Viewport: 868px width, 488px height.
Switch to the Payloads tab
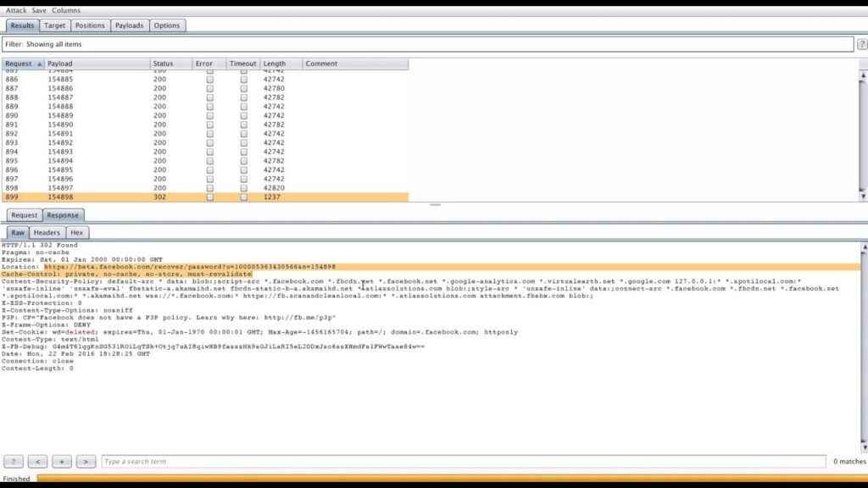pos(129,25)
